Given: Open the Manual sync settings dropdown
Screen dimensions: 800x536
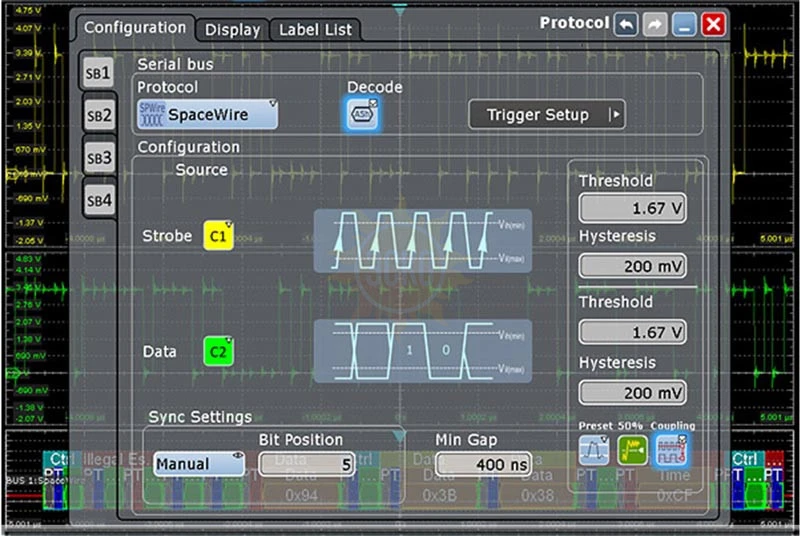Looking at the screenshot, I should click(199, 464).
